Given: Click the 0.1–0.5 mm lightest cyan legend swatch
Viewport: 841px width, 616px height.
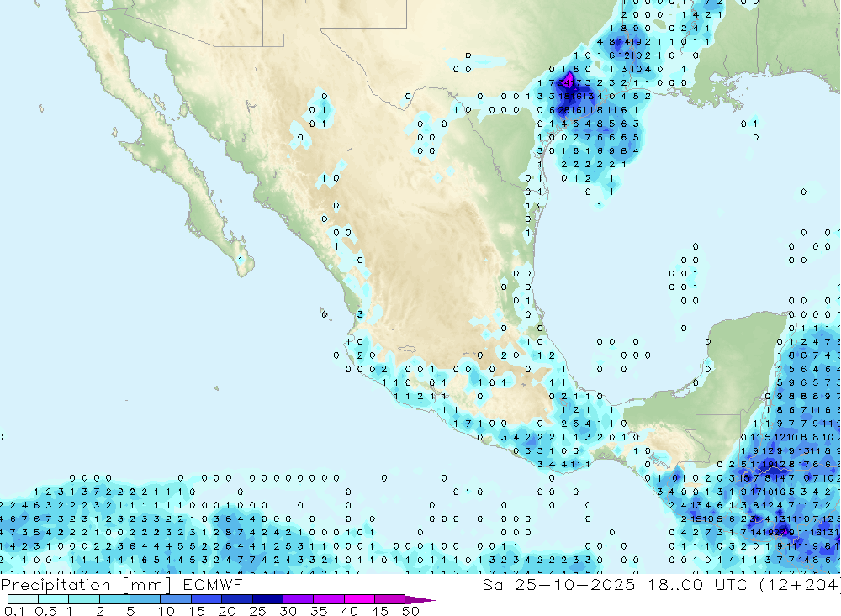Looking at the screenshot, I should click(23, 599).
